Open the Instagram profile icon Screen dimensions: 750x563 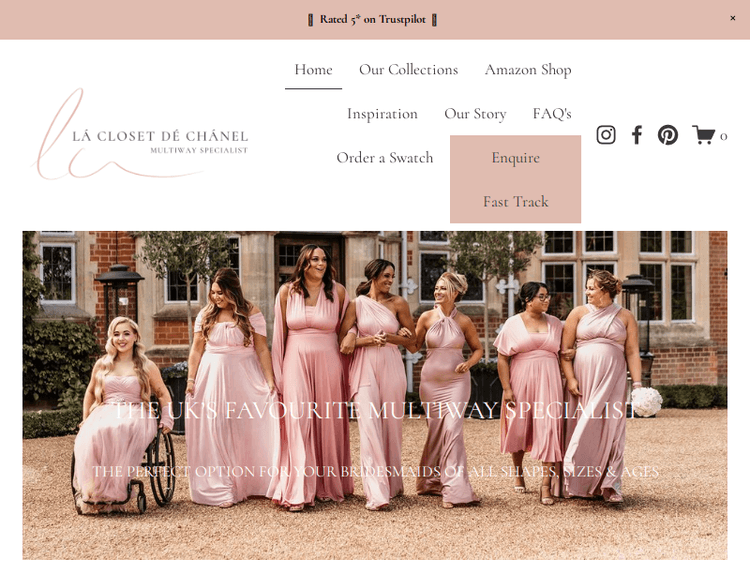coord(606,135)
